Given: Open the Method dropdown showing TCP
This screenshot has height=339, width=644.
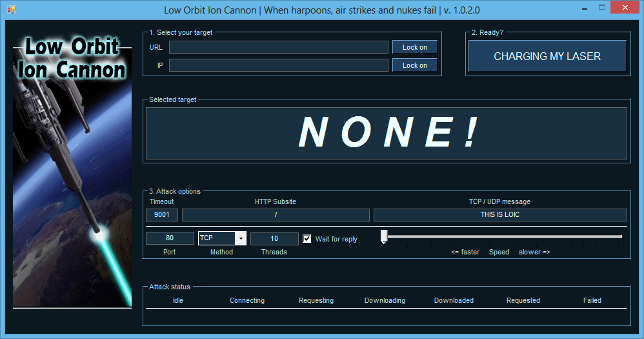Looking at the screenshot, I should pos(222,238).
